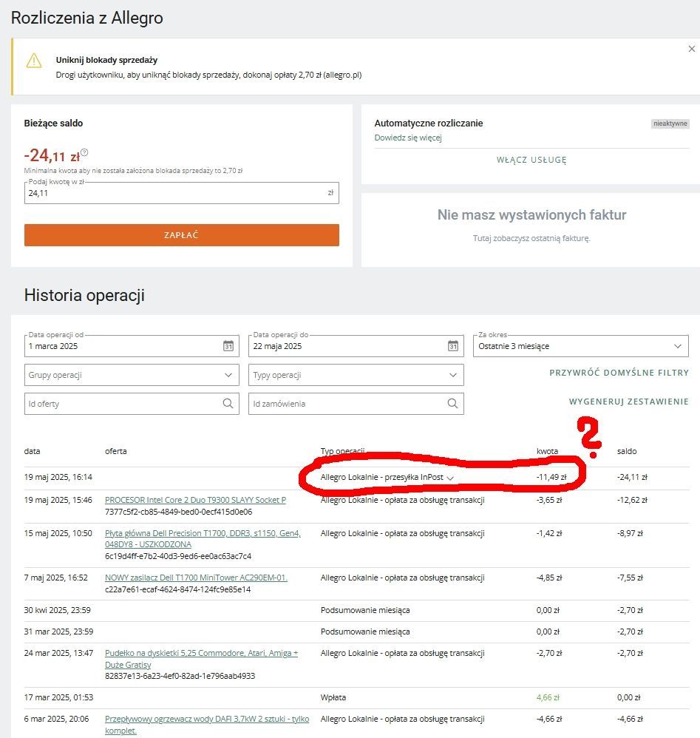Click the date 19 maj 2025, 16:14
The height and width of the screenshot is (738, 700).
(58, 477)
